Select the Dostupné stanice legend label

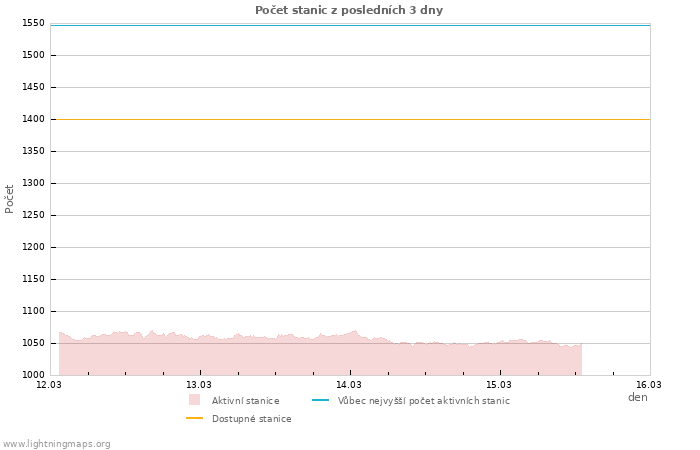click(x=251, y=419)
